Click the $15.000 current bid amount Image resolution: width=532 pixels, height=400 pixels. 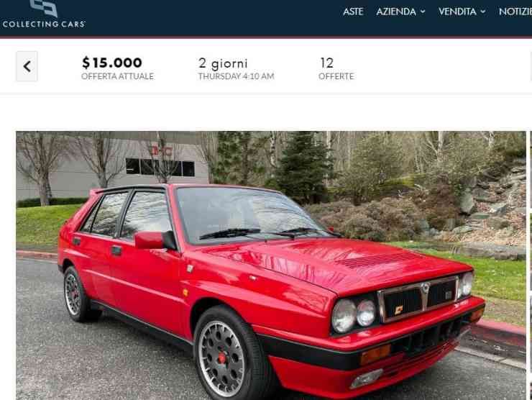[112, 63]
